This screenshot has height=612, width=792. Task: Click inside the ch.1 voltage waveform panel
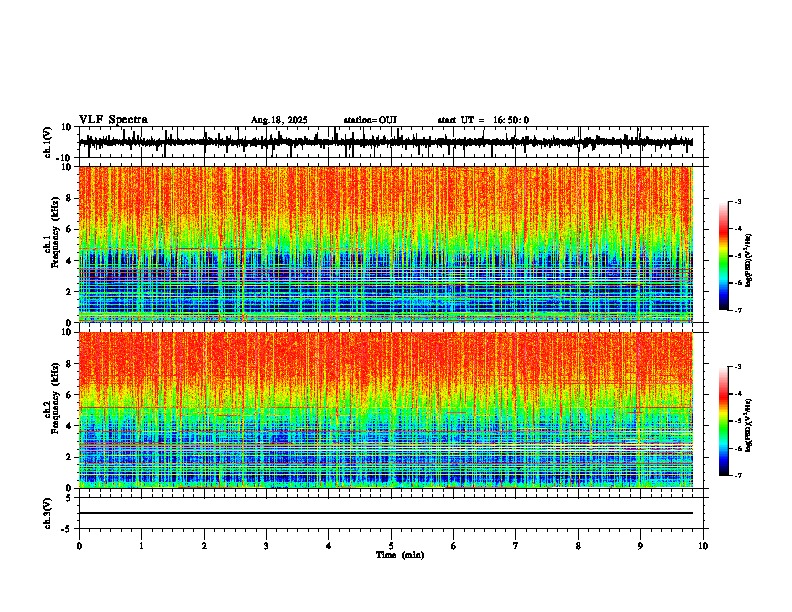(391, 142)
